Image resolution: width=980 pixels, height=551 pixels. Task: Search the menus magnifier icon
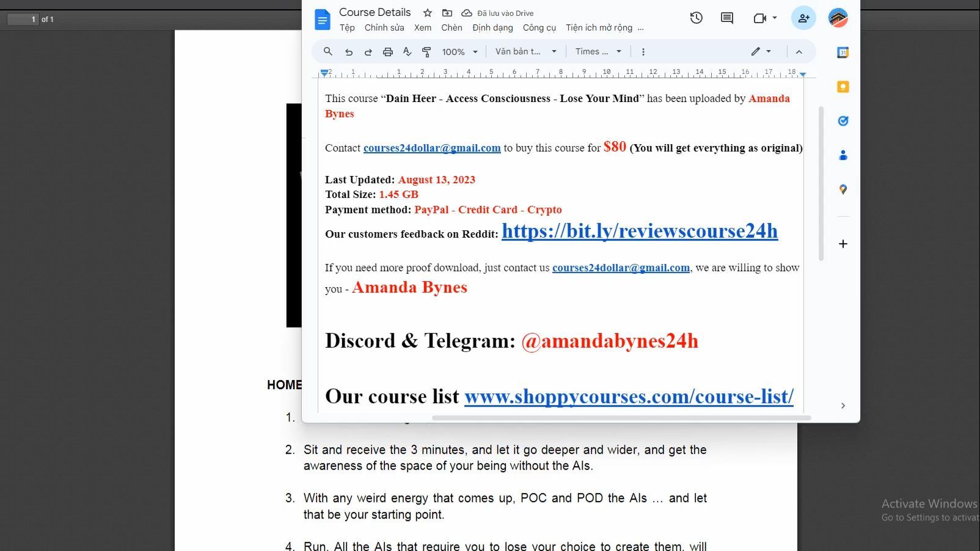[x=328, y=52]
